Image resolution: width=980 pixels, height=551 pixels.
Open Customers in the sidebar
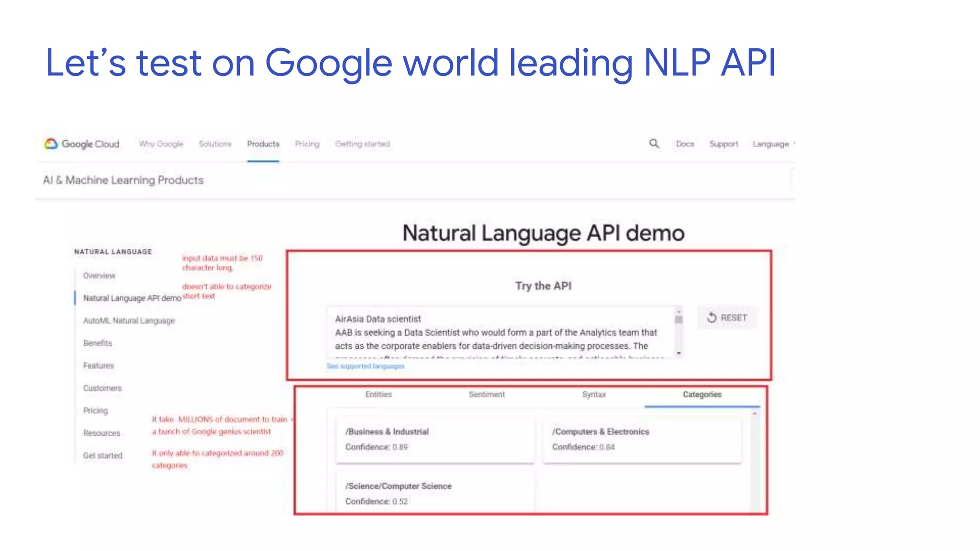pos(102,388)
